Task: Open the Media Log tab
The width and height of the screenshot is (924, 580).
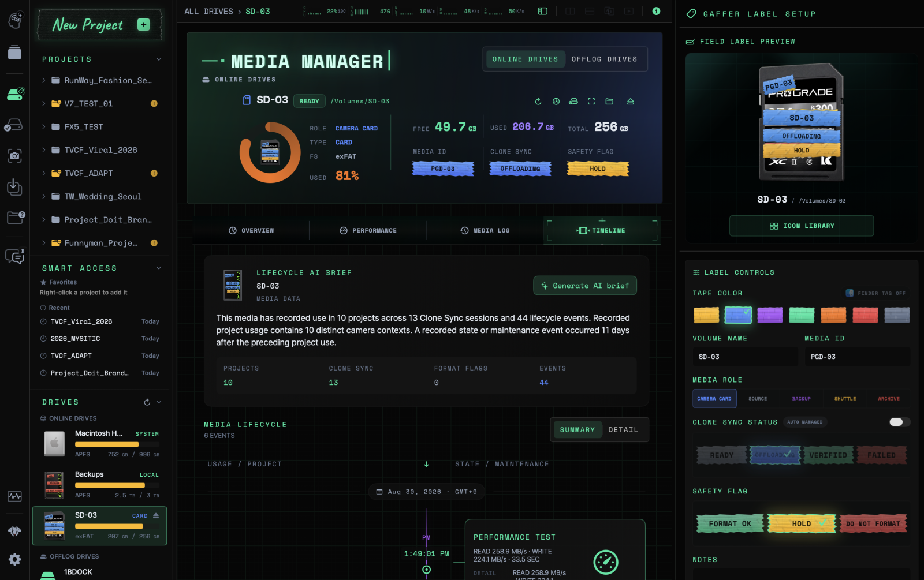Action: (x=485, y=230)
